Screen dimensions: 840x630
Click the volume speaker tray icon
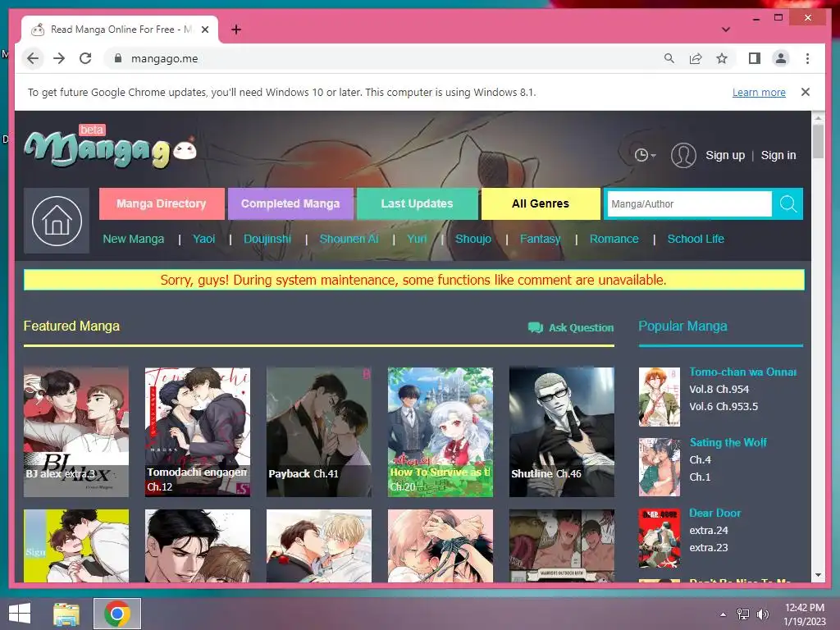(762, 614)
